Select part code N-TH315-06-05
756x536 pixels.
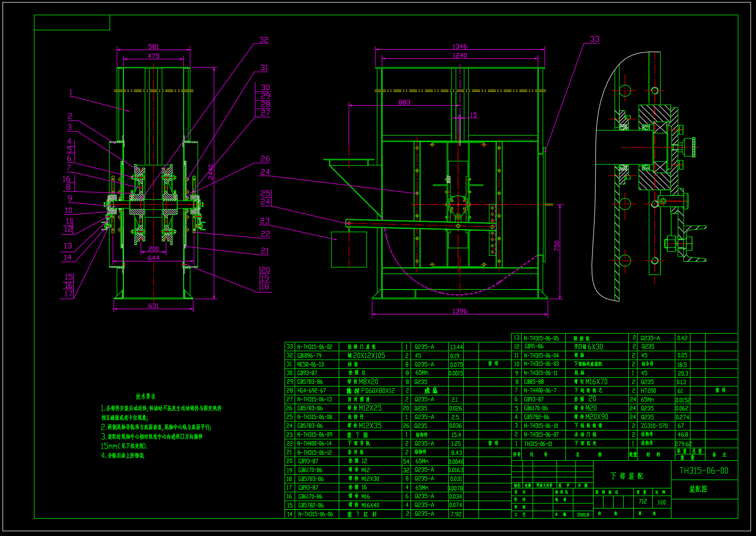click(541, 338)
